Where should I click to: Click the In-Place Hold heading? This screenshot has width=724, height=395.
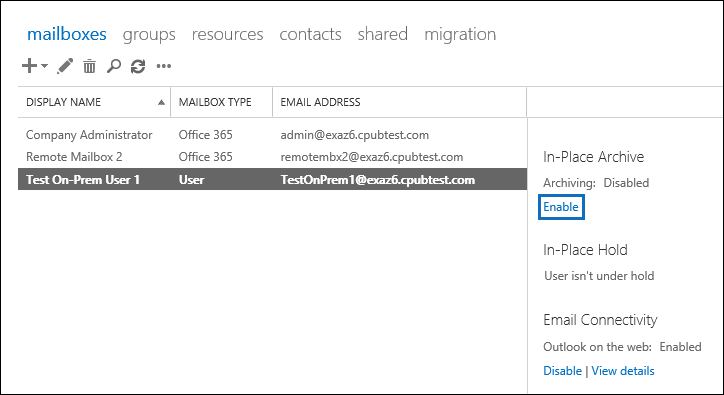click(x=585, y=250)
